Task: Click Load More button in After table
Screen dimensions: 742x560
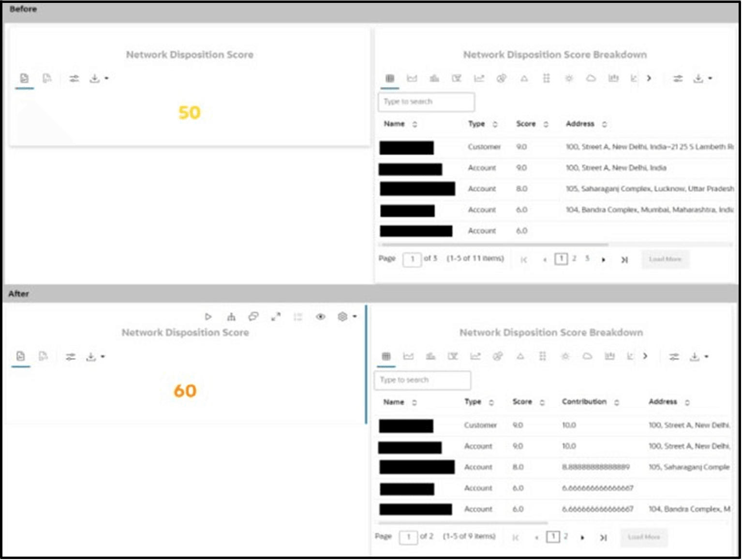Action: point(644,537)
